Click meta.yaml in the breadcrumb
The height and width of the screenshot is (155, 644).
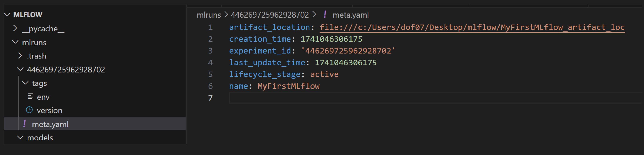351,15
